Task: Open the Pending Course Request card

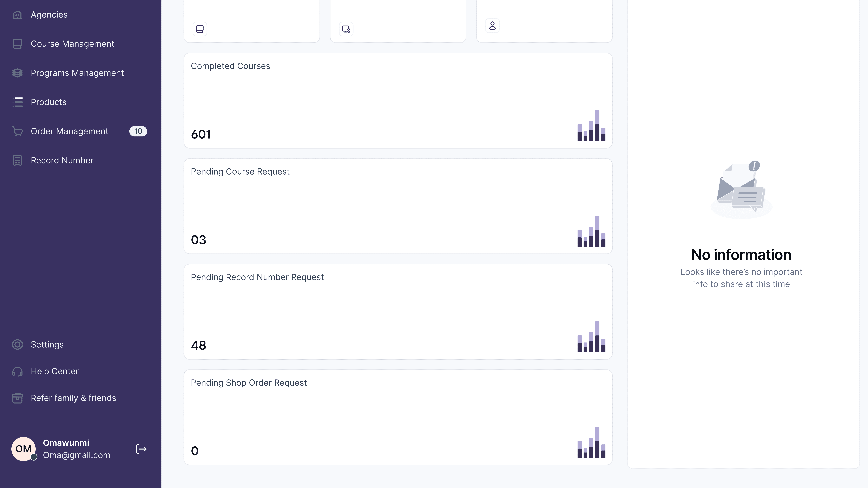Action: click(398, 206)
